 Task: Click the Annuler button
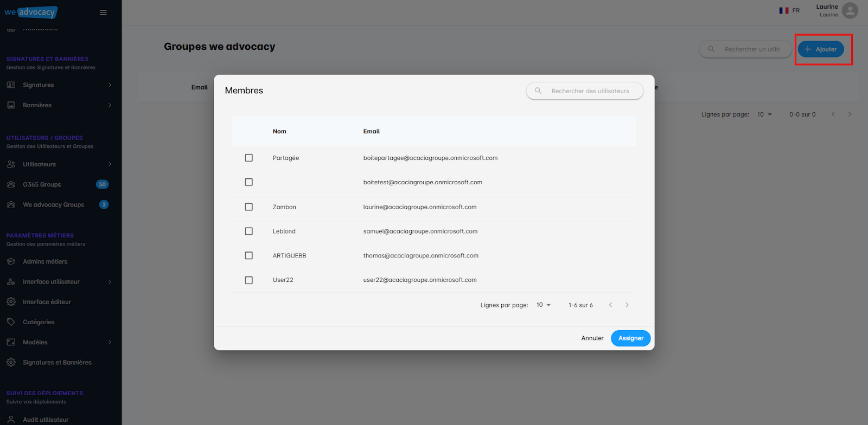[x=592, y=338]
